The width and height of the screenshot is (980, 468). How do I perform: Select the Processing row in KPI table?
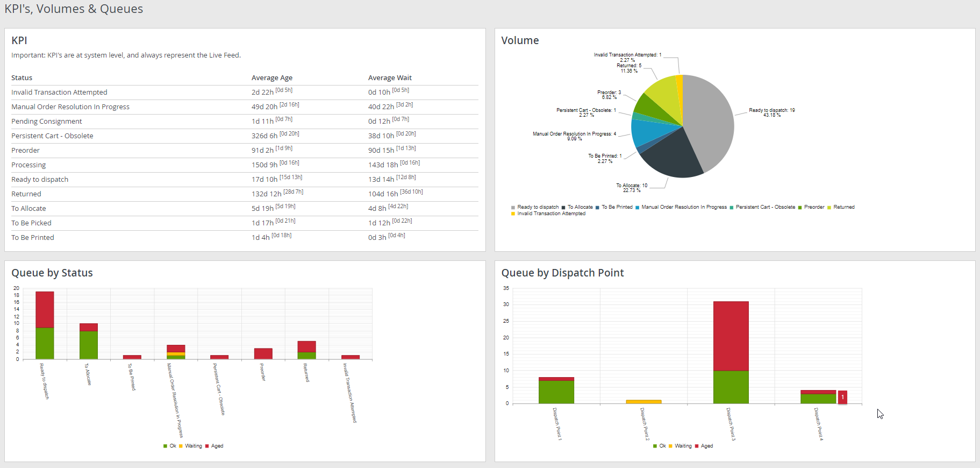[29, 165]
